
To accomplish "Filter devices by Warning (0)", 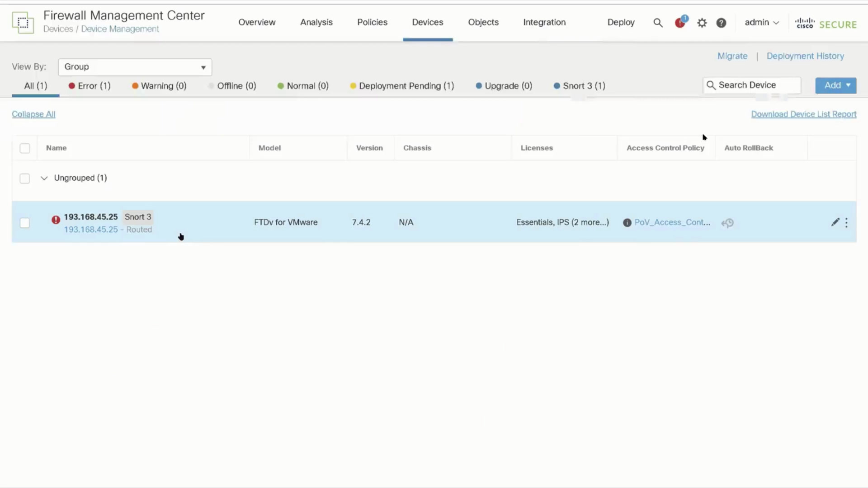I will pos(159,86).
